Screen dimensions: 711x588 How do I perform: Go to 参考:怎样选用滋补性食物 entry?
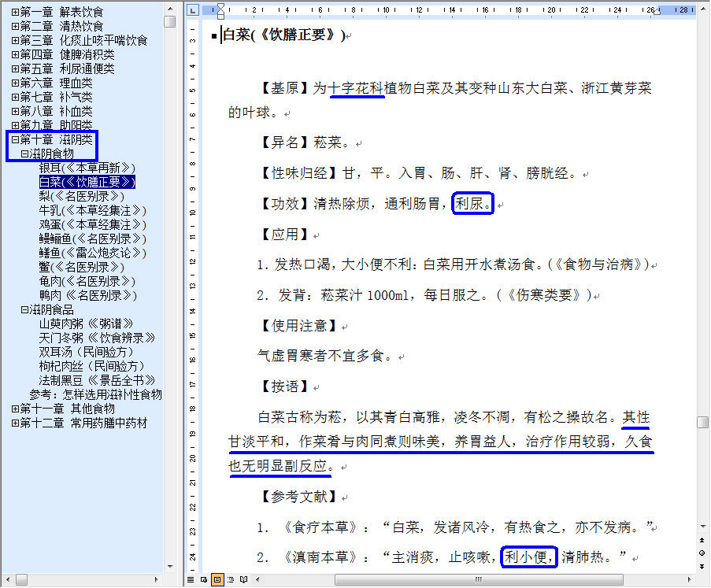(x=95, y=395)
